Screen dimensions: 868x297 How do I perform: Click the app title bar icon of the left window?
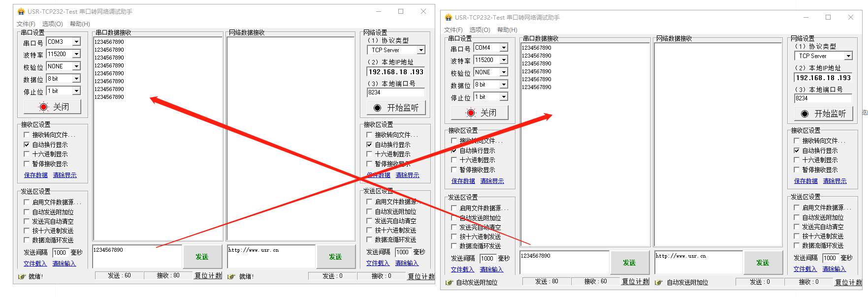pyautogui.click(x=21, y=11)
